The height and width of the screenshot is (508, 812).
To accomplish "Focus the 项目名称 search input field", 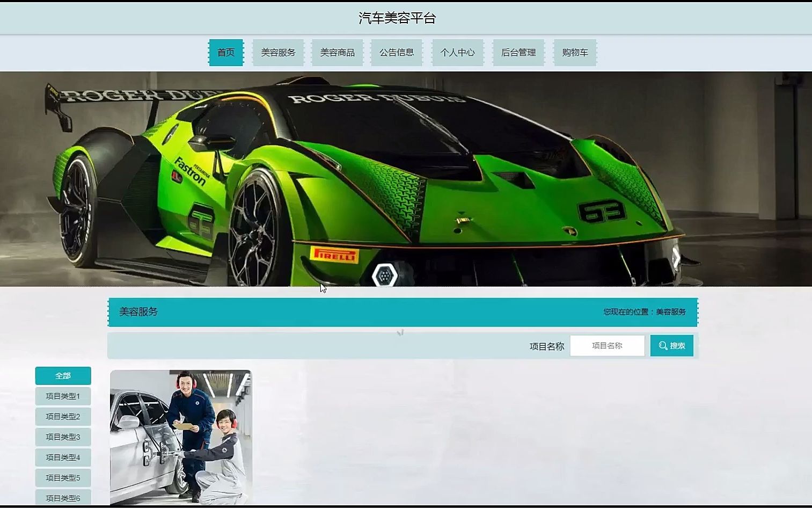I will click(x=607, y=346).
